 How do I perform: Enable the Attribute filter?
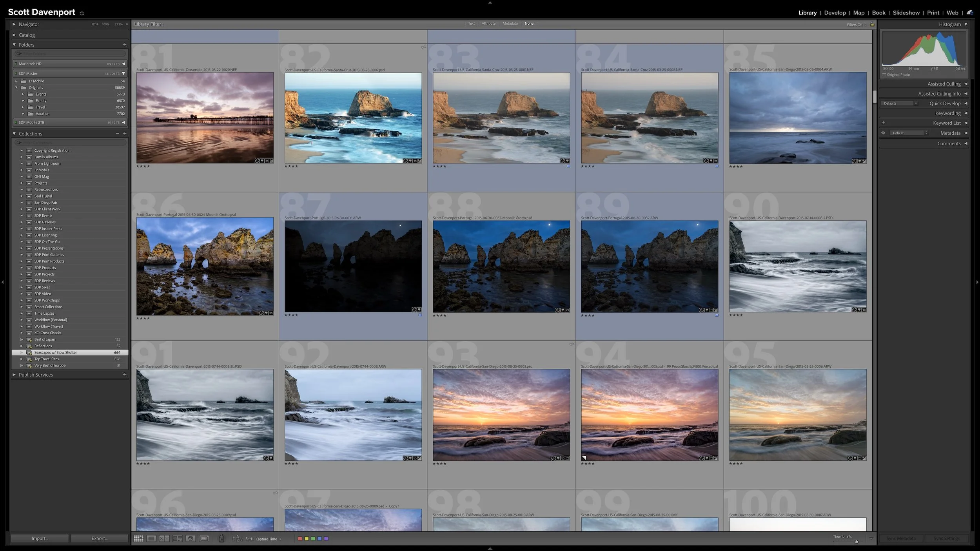coord(488,24)
